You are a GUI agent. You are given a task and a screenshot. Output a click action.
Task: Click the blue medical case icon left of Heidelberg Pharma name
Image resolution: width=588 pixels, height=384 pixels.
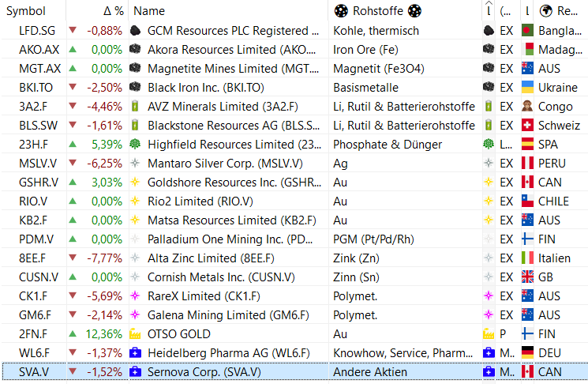pos(137,353)
